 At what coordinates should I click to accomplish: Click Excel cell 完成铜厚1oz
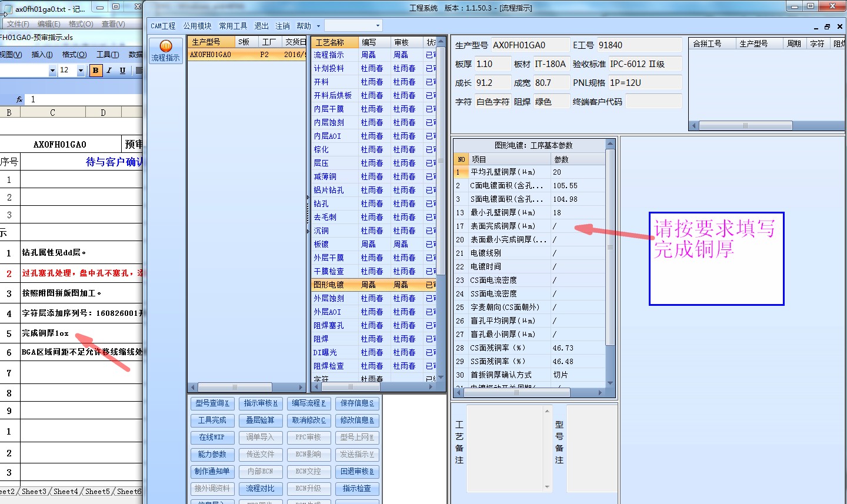tap(82, 333)
